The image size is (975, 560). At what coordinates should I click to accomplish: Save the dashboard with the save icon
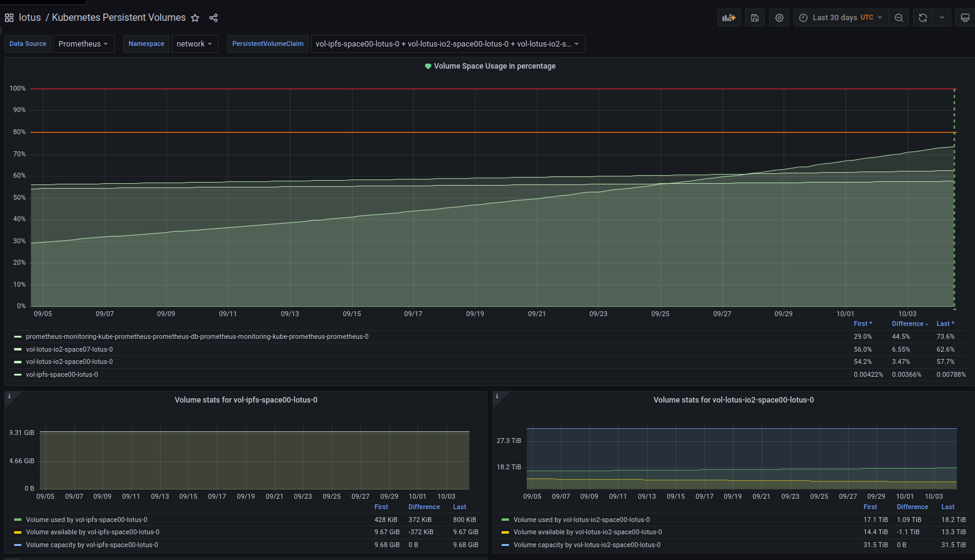pos(755,18)
